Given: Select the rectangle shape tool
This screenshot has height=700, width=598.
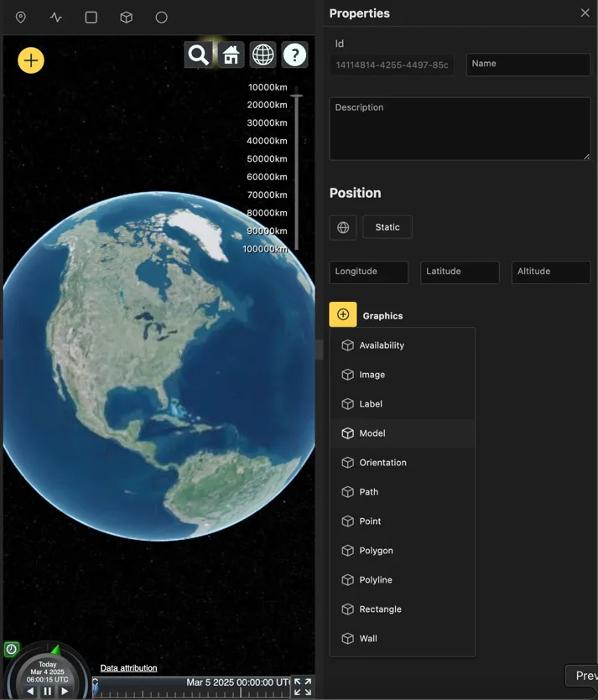Looking at the screenshot, I should 91,18.
